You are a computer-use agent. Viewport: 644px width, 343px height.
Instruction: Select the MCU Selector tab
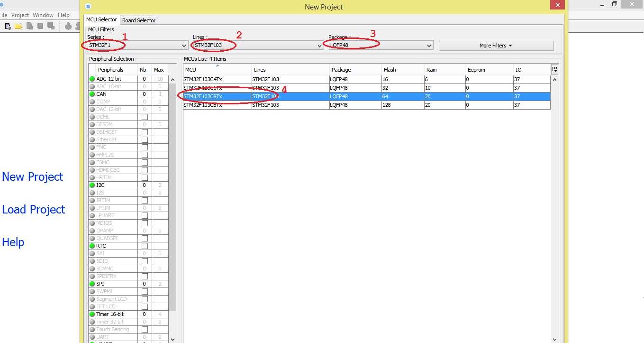pos(101,19)
